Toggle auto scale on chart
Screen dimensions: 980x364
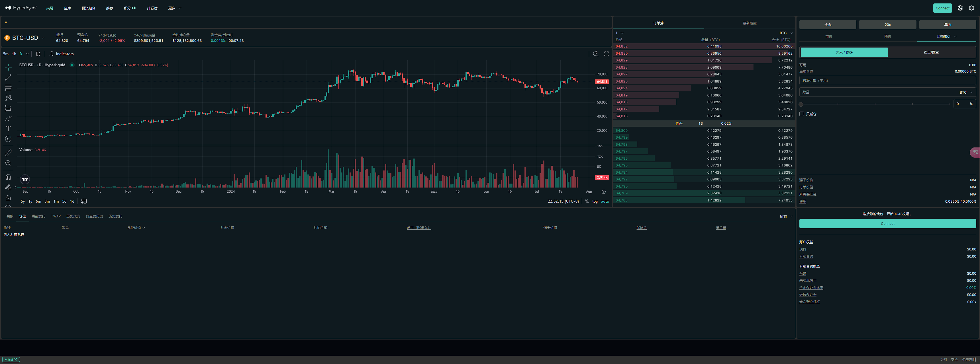[605, 201]
